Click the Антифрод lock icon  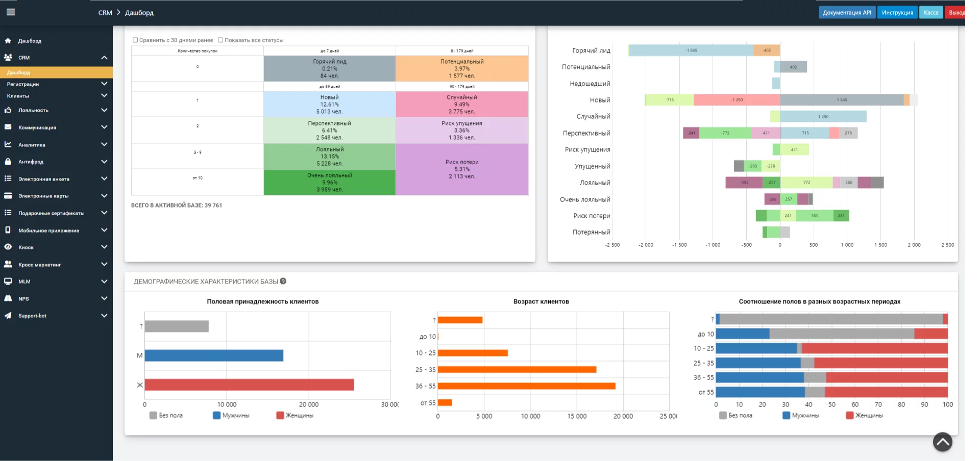[x=8, y=161]
